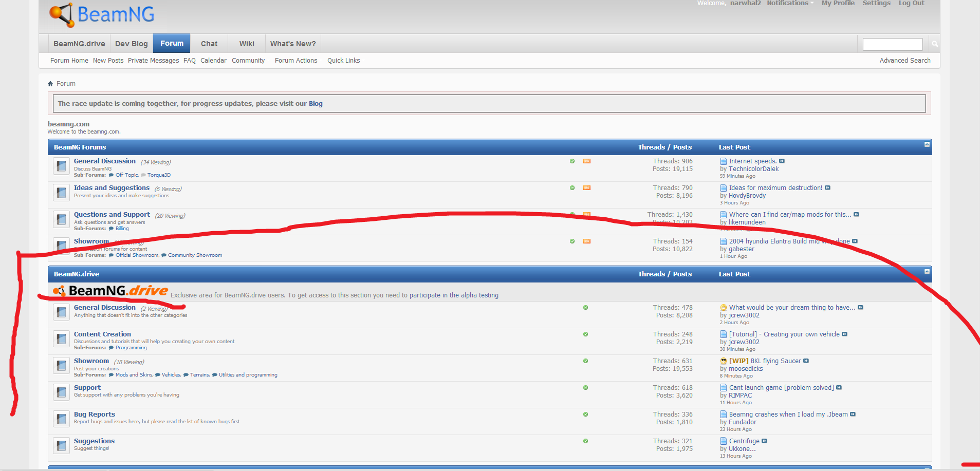980x471 pixels.
Task: Open the RSS feed icon in the Threads: 154 Showroom row
Action: pyautogui.click(x=587, y=241)
